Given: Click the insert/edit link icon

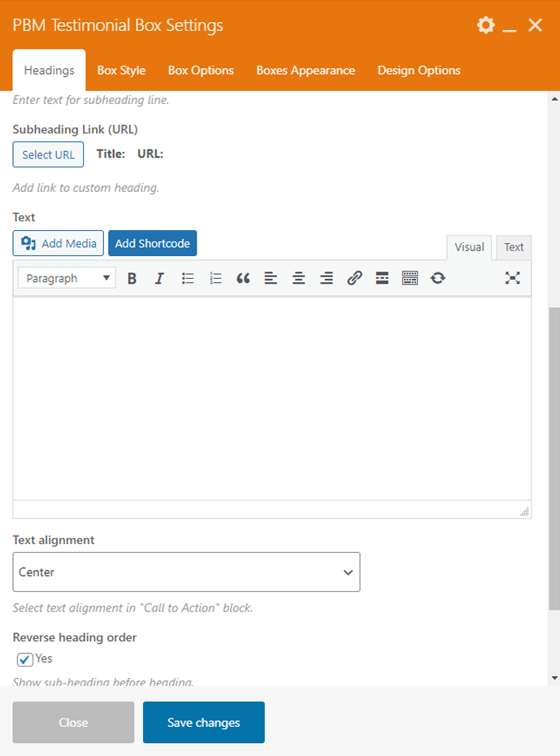Looking at the screenshot, I should pyautogui.click(x=354, y=278).
